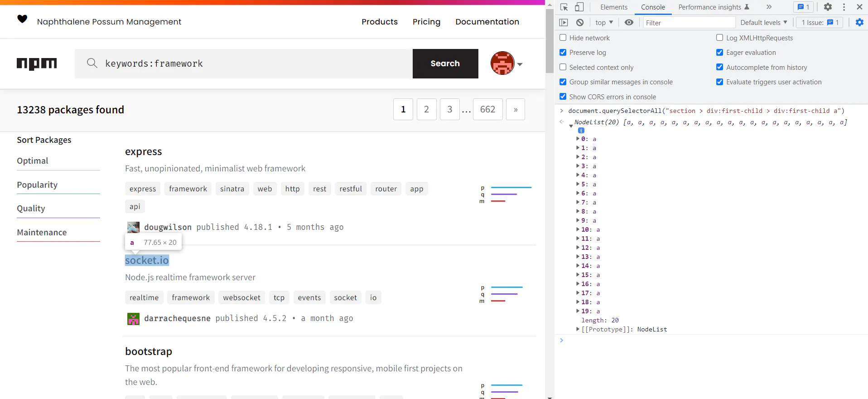Viewport: 868px width, 399px height.
Task: Switch to the Console tab
Action: coord(653,7)
